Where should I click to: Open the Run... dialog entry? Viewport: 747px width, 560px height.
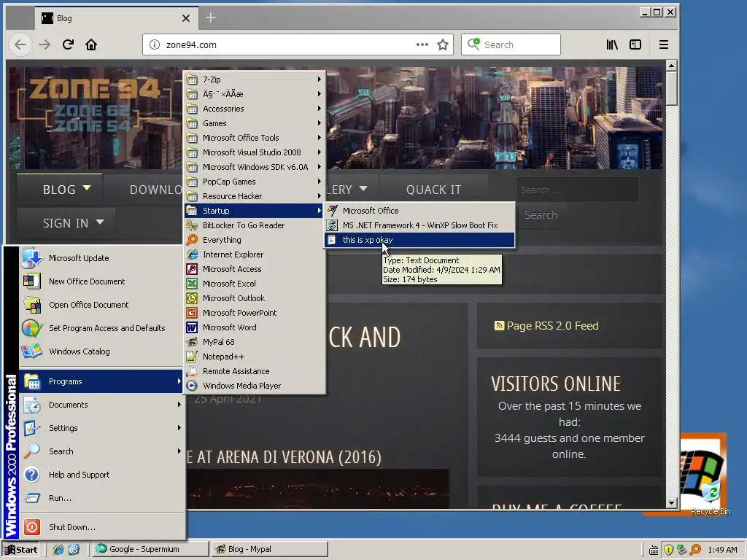[101, 498]
